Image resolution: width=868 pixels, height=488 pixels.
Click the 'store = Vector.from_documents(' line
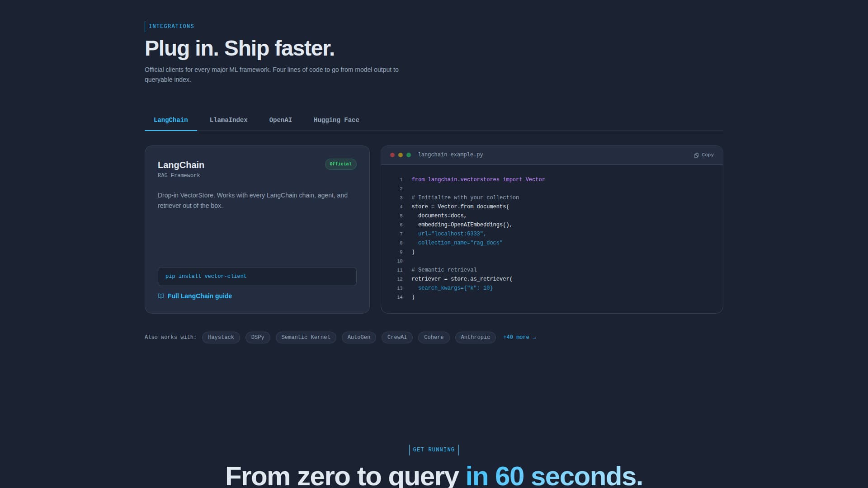coord(460,207)
